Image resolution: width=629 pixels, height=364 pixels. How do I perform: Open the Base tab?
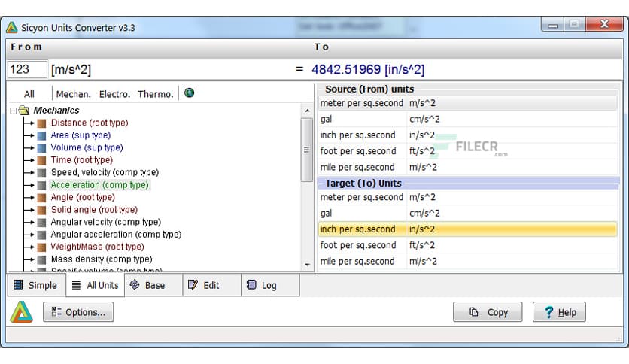click(x=153, y=285)
